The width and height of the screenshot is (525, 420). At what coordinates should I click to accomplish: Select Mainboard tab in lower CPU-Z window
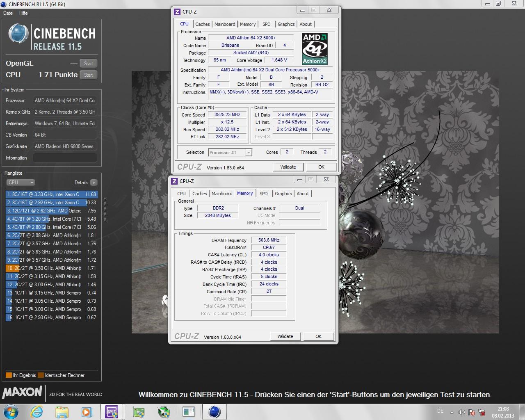222,194
